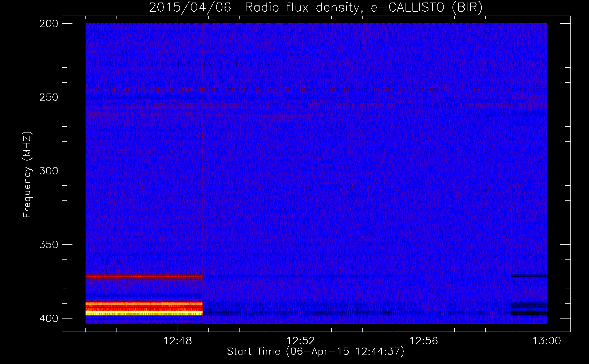The height and width of the screenshot is (364, 589).
Task: Click the 200 frequency tick label
Action: [x=49, y=24]
